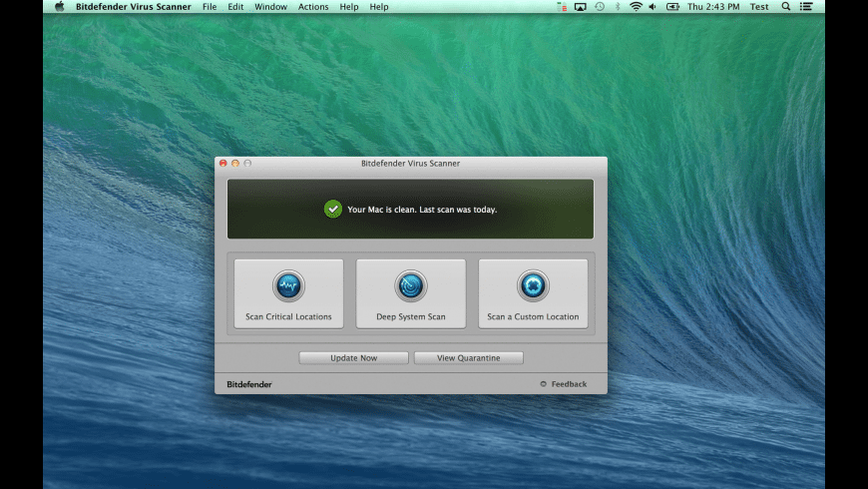
Task: Click the Wi-Fi status icon
Action: [x=636, y=7]
